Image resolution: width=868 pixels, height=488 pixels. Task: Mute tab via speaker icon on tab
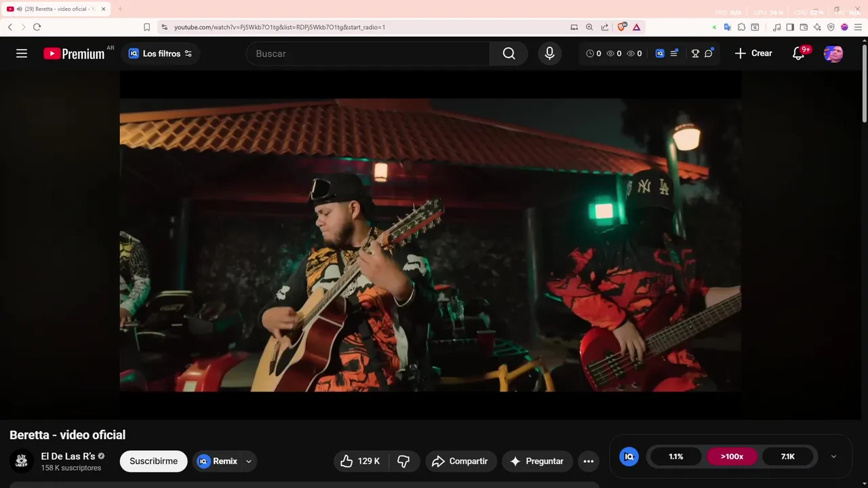coord(19,9)
